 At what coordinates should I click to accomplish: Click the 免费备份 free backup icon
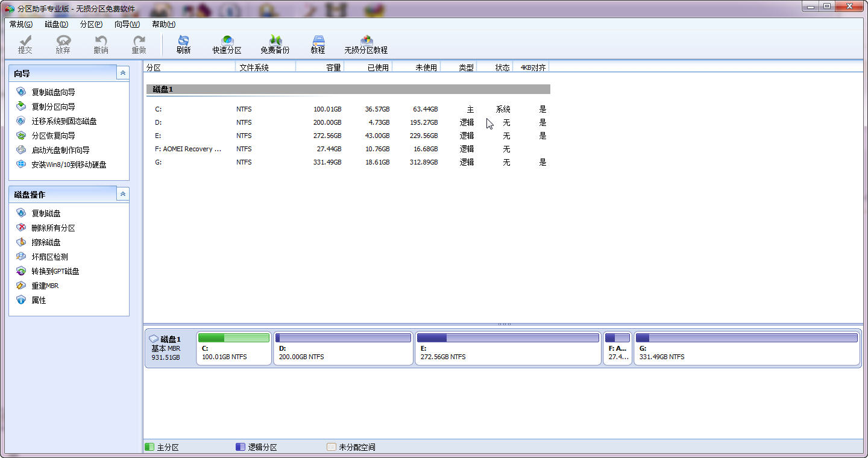275,45
